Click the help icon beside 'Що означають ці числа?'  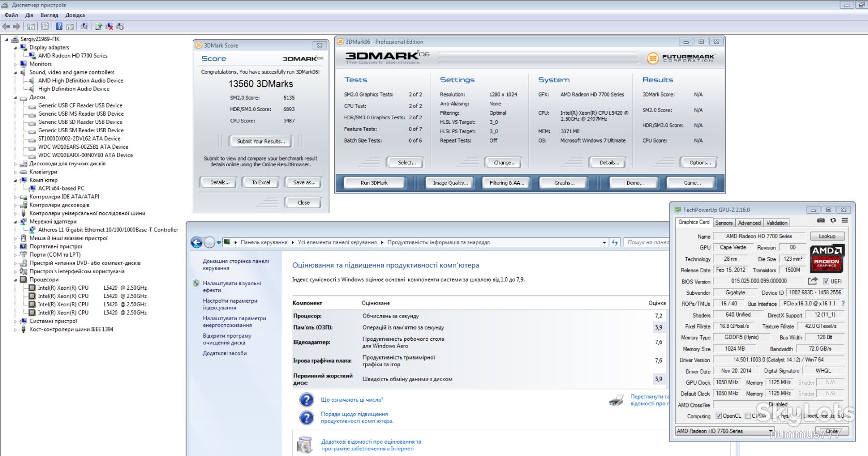point(306,400)
